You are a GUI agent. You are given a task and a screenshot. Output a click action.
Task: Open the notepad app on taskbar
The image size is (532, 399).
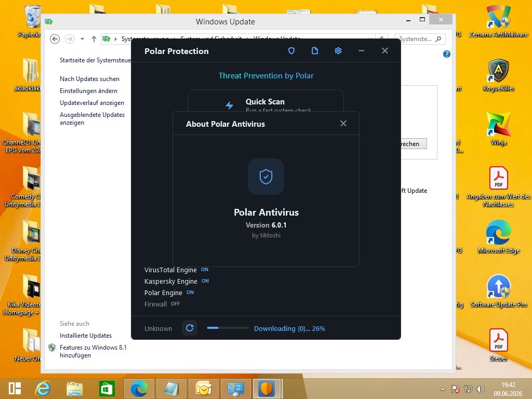pyautogui.click(x=171, y=389)
